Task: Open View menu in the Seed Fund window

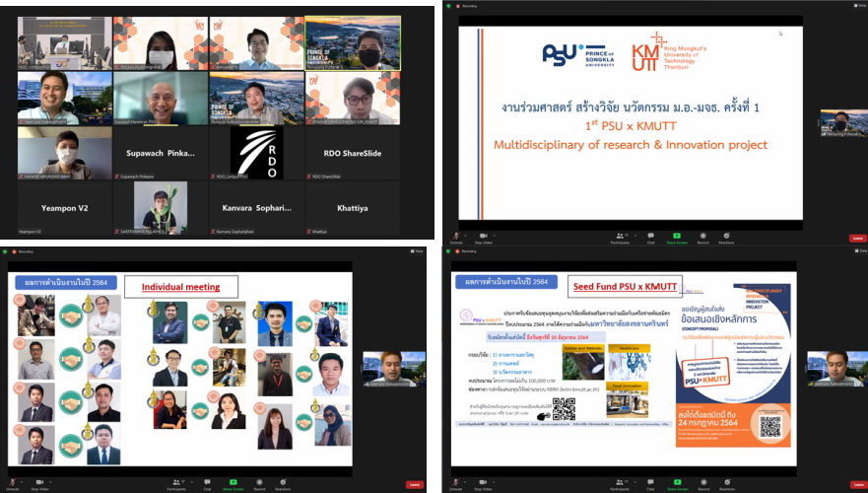Action: [859, 251]
